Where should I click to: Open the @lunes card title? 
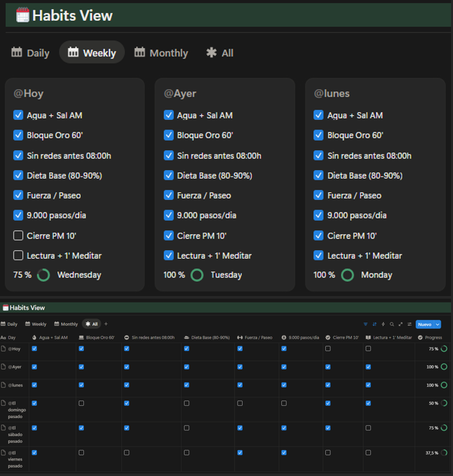tap(332, 94)
